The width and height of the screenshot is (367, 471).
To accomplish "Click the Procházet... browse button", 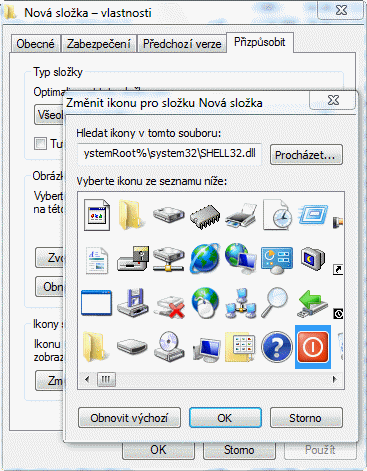I will (306, 155).
